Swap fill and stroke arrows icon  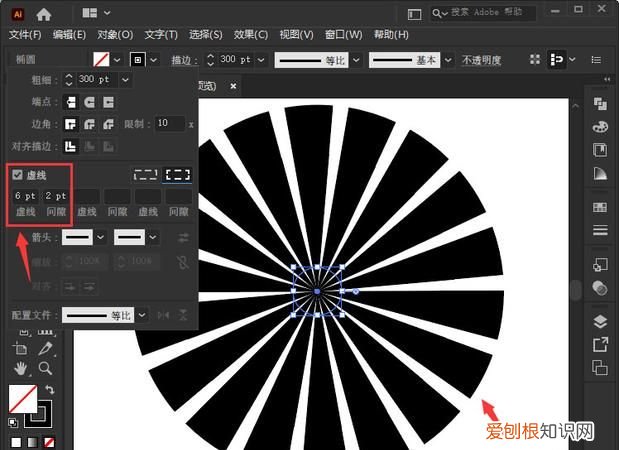pos(50,389)
